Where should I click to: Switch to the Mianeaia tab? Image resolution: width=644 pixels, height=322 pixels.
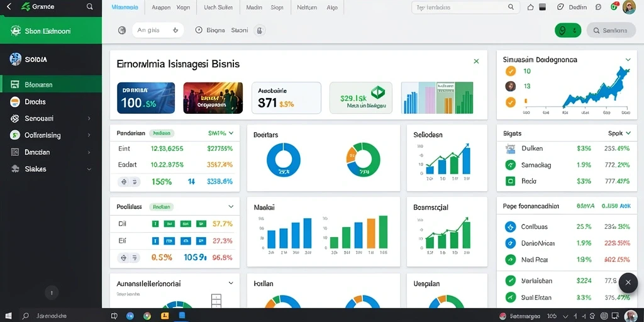pyautogui.click(x=125, y=8)
